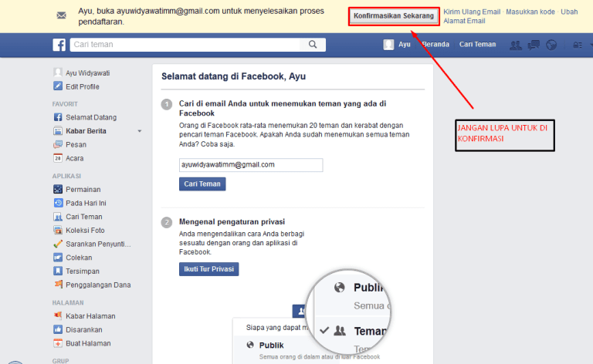The image size is (593, 364).
Task: Open Ayu Widyawati profile link in sidebar
Action: coord(88,72)
